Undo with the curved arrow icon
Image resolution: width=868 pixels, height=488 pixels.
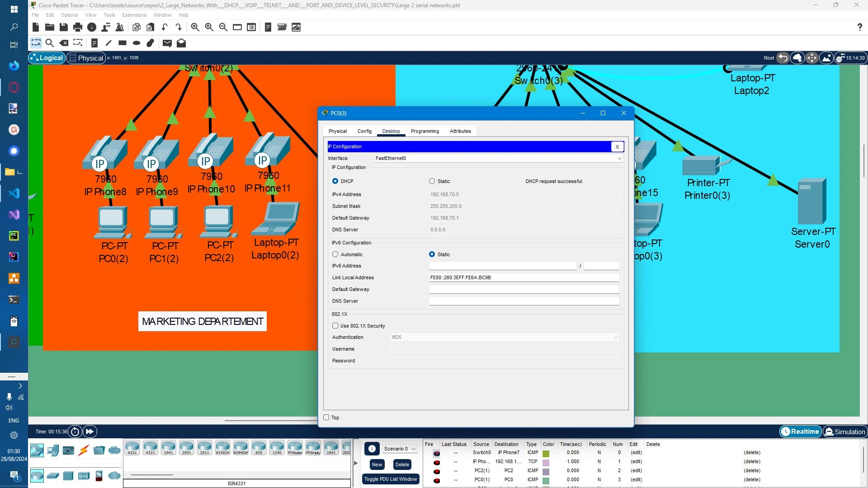[x=165, y=27]
